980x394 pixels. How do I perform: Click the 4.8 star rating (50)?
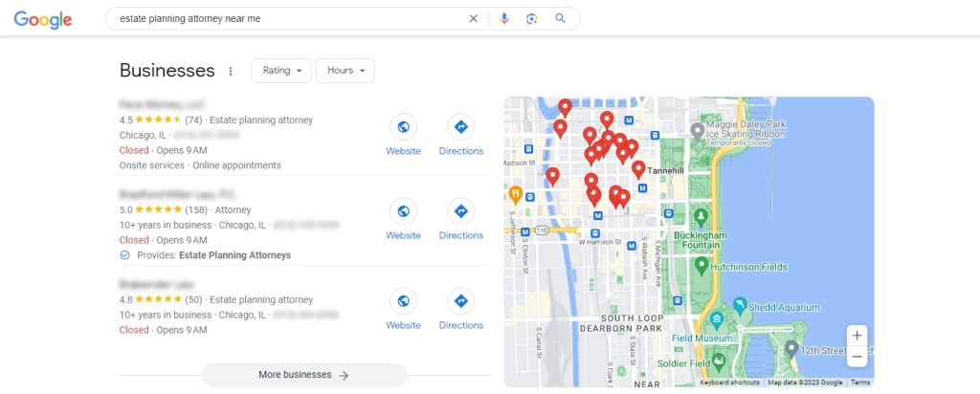coord(161,299)
